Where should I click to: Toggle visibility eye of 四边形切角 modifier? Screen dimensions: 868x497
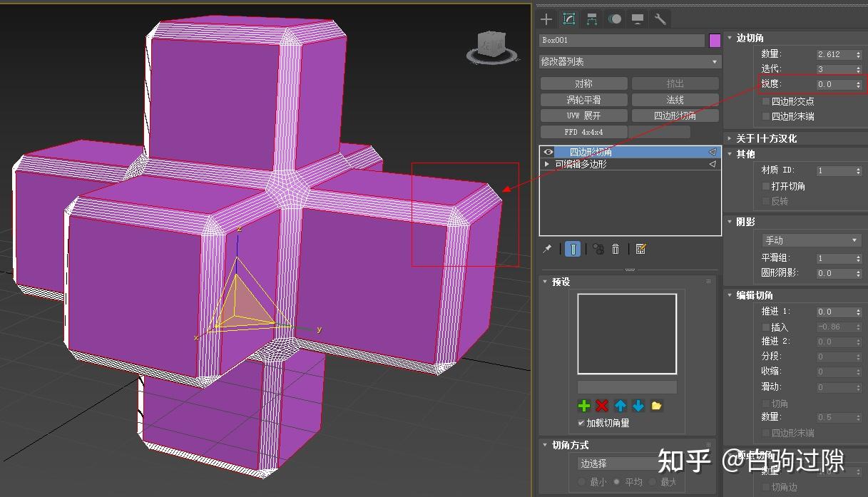pos(548,151)
